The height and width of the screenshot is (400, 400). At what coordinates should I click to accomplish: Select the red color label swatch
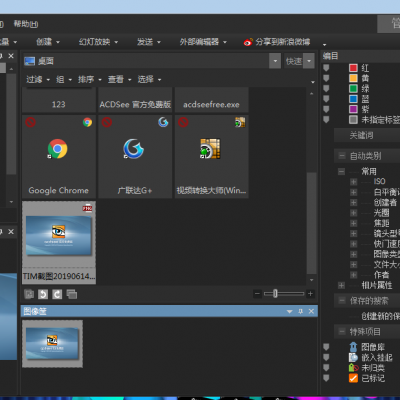[353, 68]
